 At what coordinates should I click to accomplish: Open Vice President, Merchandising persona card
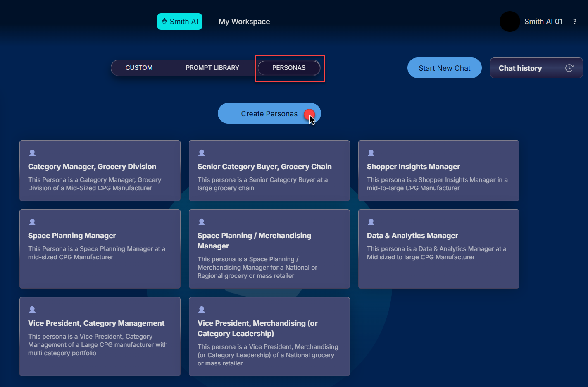[x=269, y=336]
